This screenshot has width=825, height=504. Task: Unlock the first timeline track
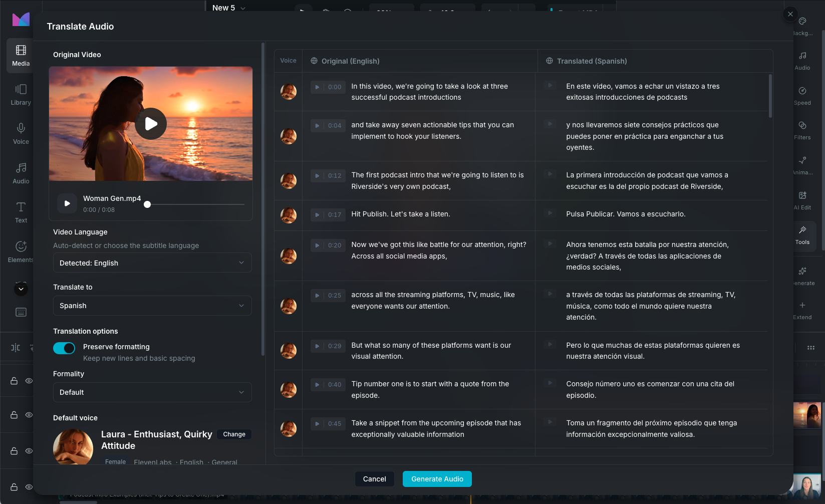14,381
